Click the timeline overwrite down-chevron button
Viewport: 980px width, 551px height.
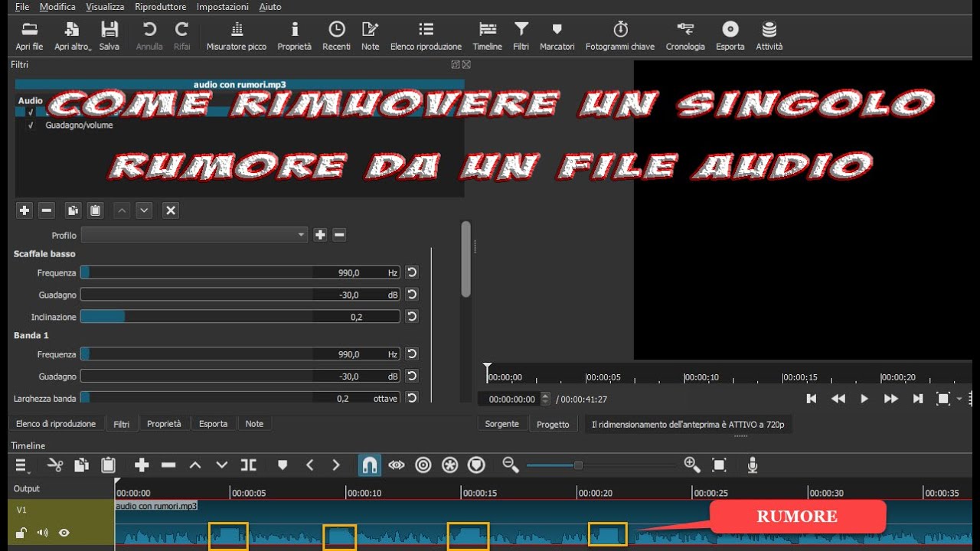pyautogui.click(x=222, y=465)
